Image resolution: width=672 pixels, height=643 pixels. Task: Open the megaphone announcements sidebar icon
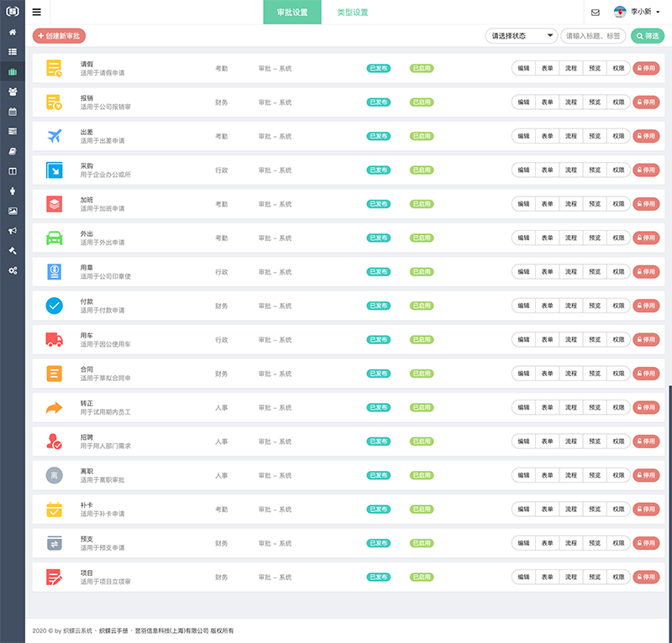pyautogui.click(x=13, y=230)
